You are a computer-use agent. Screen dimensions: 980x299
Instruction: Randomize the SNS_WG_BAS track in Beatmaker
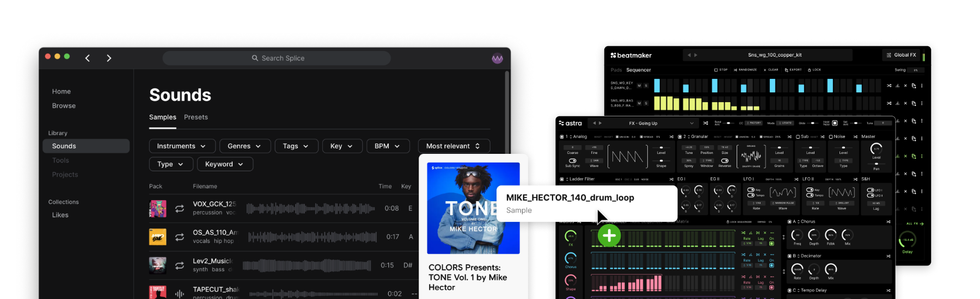pyautogui.click(x=889, y=103)
